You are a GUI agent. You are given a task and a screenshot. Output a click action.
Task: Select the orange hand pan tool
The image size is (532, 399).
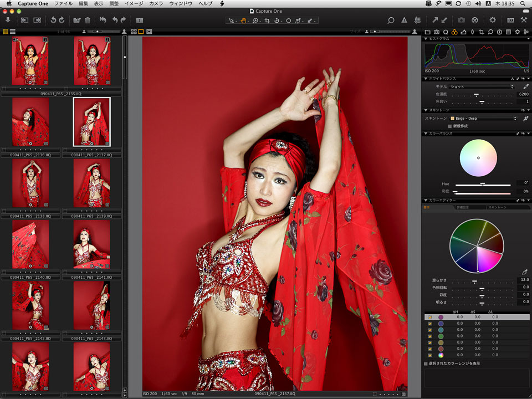(x=243, y=21)
